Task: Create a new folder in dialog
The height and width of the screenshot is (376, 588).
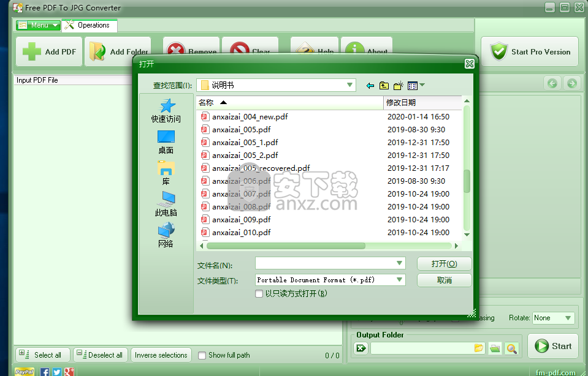Action: (x=399, y=86)
